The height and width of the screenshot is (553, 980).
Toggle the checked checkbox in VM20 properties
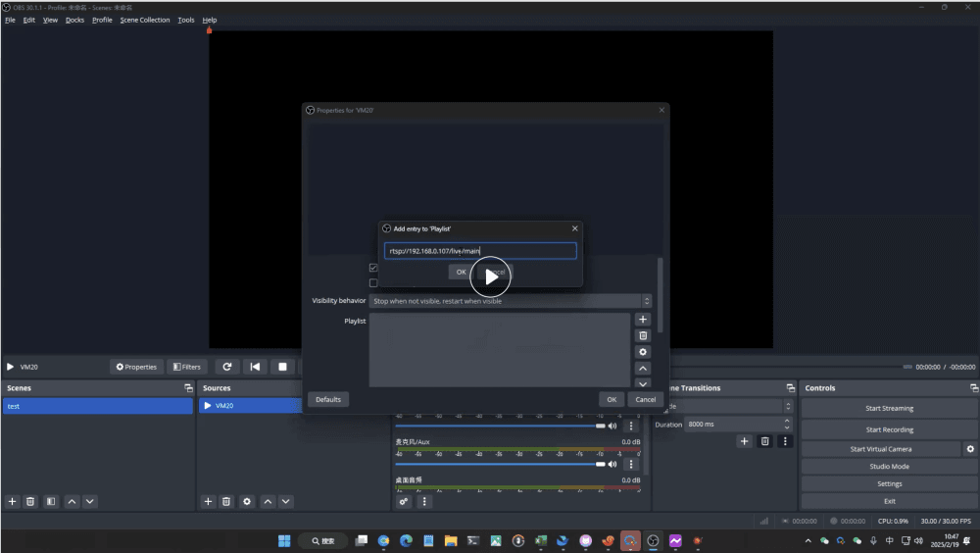point(373,268)
